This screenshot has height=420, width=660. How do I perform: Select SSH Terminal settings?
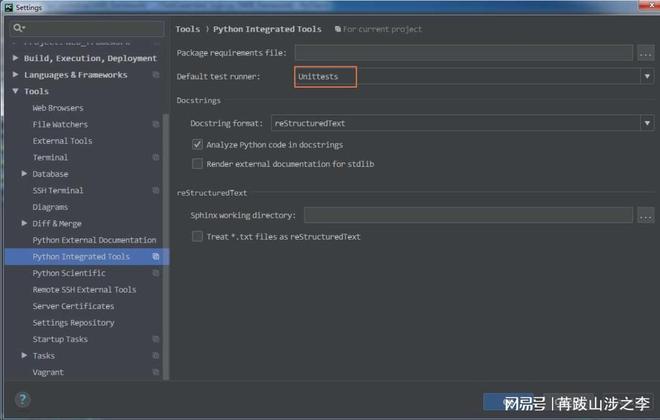coord(58,190)
